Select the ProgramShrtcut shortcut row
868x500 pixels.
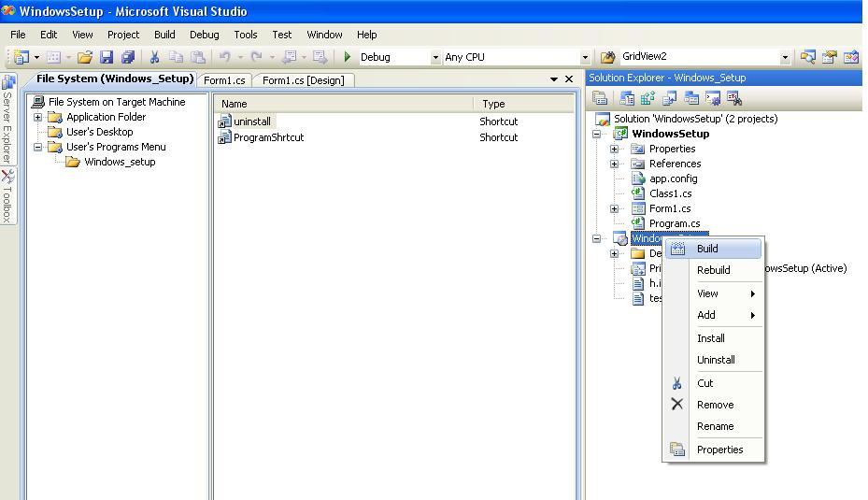point(393,137)
